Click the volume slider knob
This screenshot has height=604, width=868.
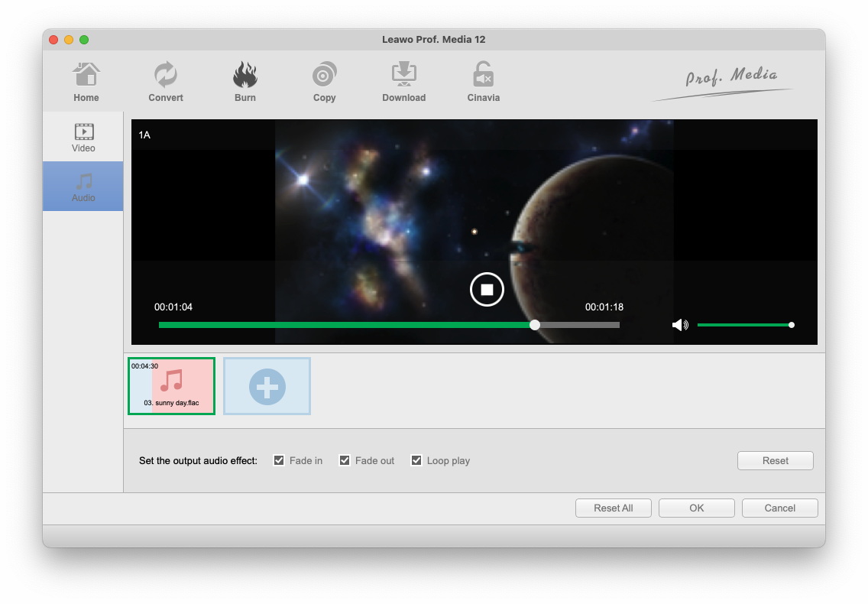(792, 325)
